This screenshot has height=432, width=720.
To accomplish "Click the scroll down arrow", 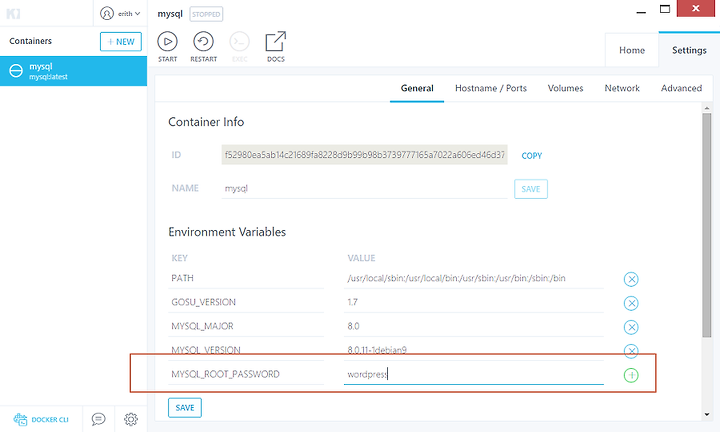I will pos(707,415).
